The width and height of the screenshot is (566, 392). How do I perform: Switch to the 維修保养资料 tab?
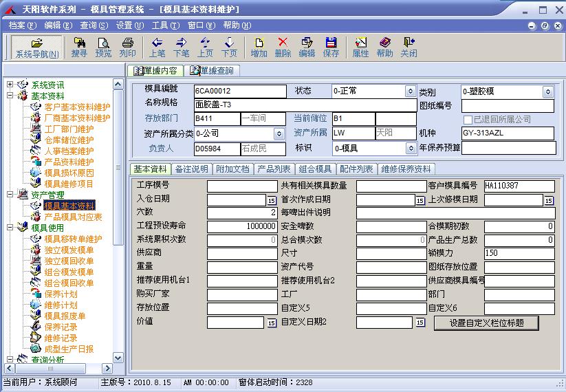(406, 169)
